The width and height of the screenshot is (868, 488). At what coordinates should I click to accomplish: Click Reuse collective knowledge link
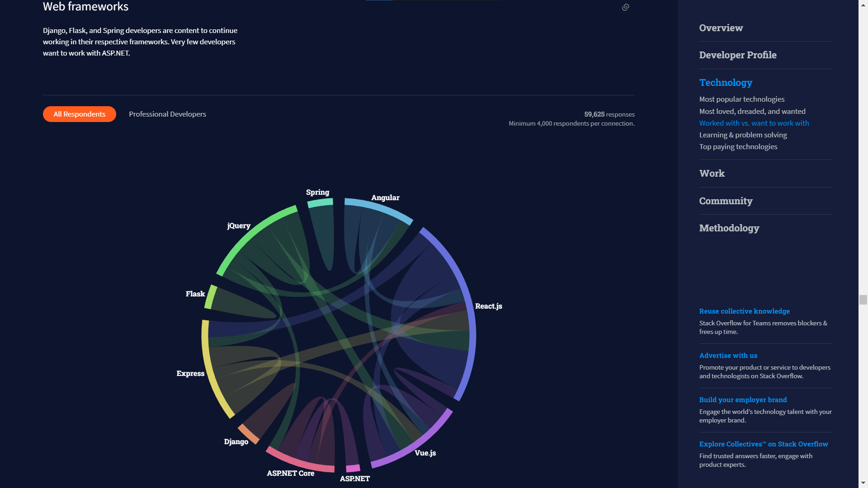pos(744,311)
